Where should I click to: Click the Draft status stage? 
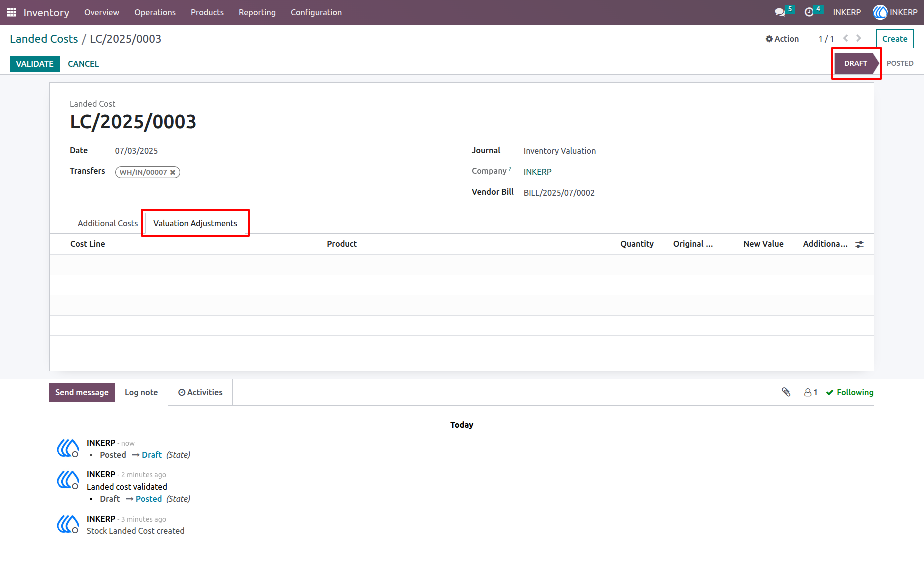(856, 63)
